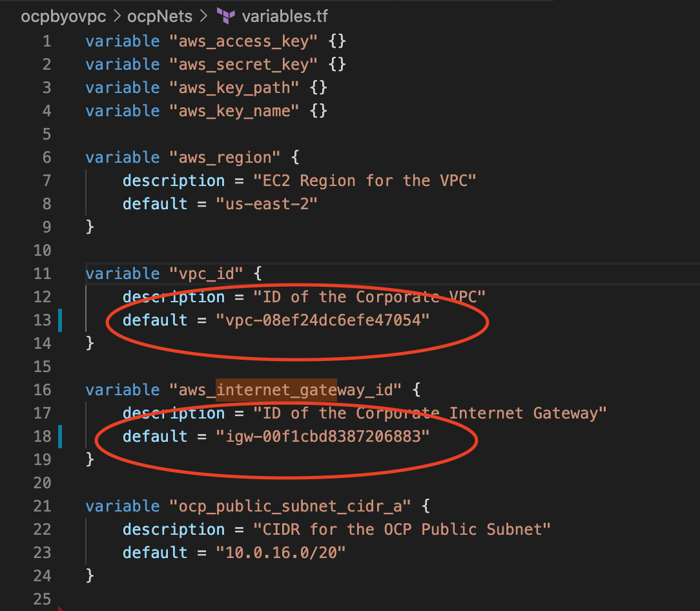Click line number 1 in the gutter
This screenshot has height=611, width=700.
pos(46,41)
